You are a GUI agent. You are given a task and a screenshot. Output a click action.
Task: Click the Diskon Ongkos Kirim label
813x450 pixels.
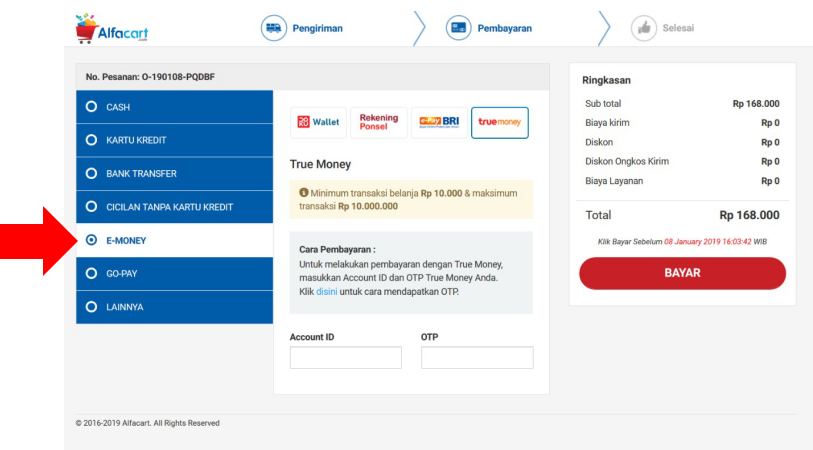[x=627, y=161]
